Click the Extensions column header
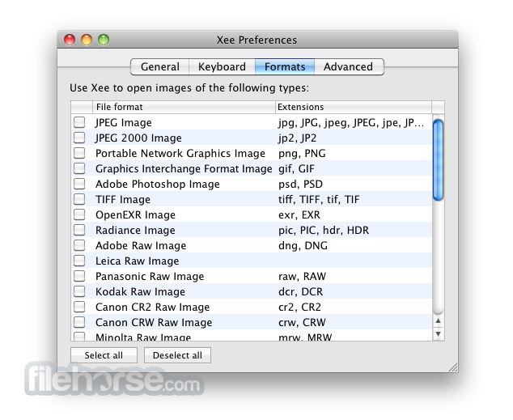The image size is (513, 420). pyautogui.click(x=354, y=107)
